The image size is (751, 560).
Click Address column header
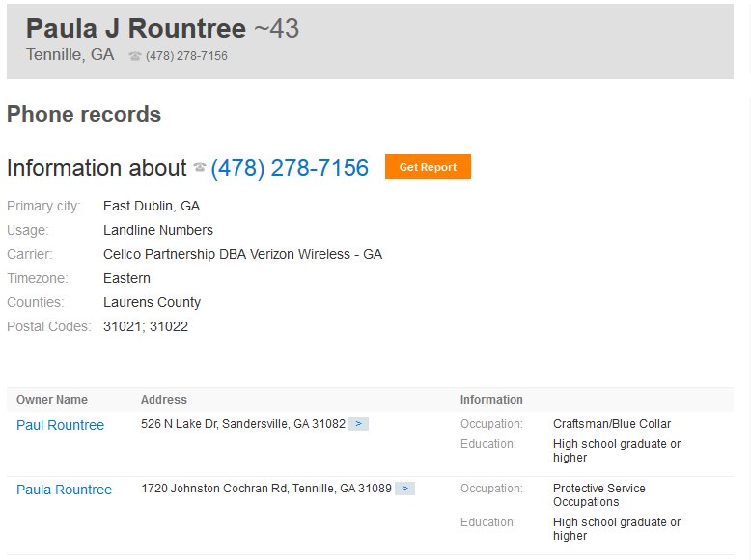164,400
